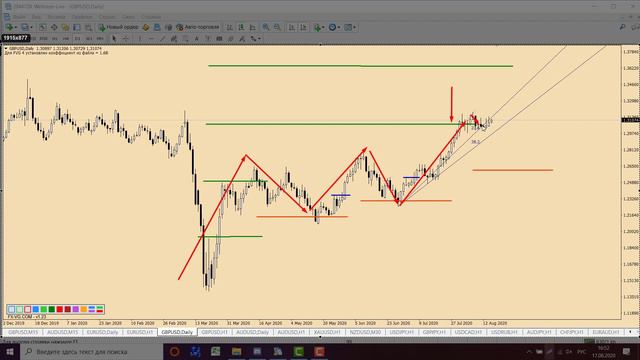Toggle chart auto scroll icon
Viewport: 640px width, 360px height.
point(292,27)
